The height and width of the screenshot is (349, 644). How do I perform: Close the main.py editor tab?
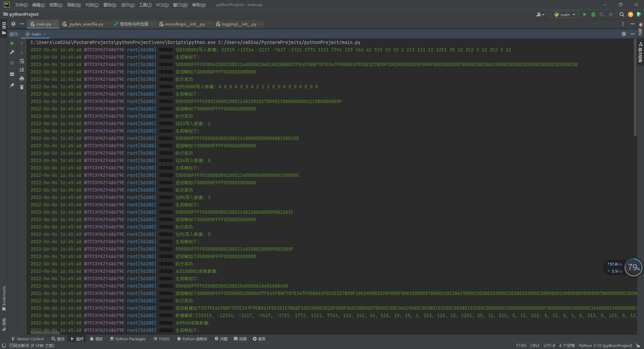pyautogui.click(x=55, y=24)
